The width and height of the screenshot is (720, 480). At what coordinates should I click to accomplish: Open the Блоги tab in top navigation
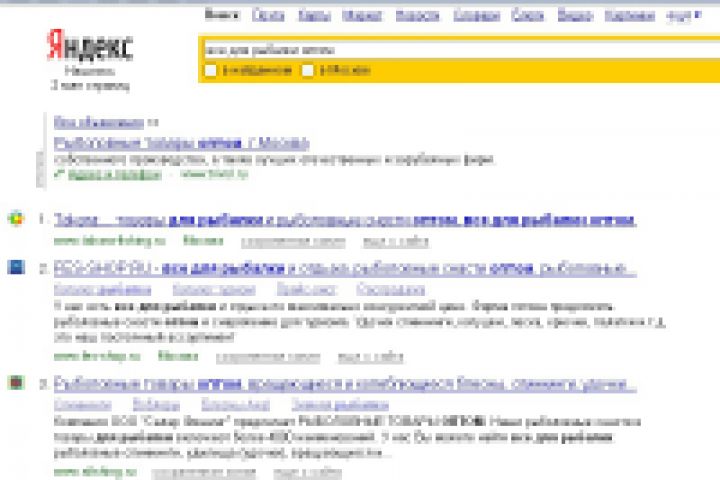point(528,16)
